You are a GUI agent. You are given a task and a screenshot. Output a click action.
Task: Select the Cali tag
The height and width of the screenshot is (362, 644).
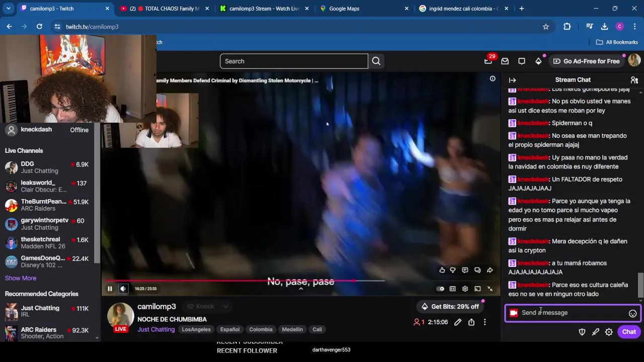pyautogui.click(x=317, y=329)
